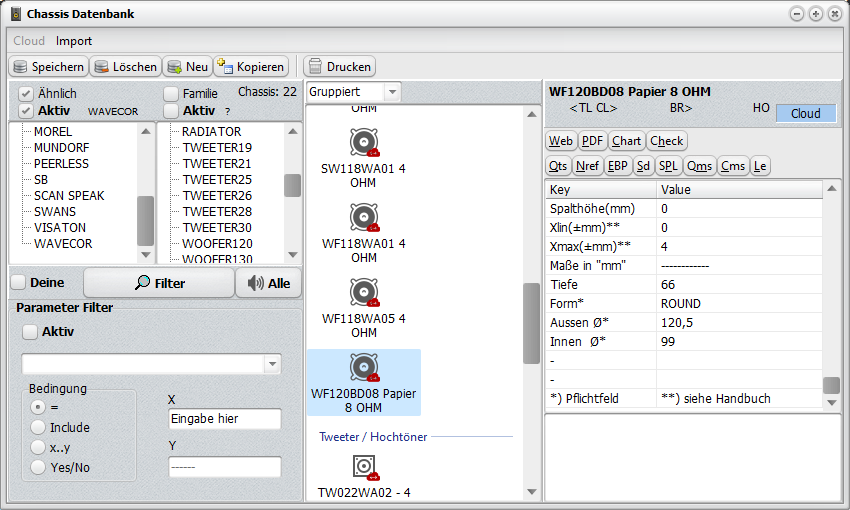This screenshot has width=850, height=510.
Task: Click the Speichern database save icon
Action: coord(20,67)
